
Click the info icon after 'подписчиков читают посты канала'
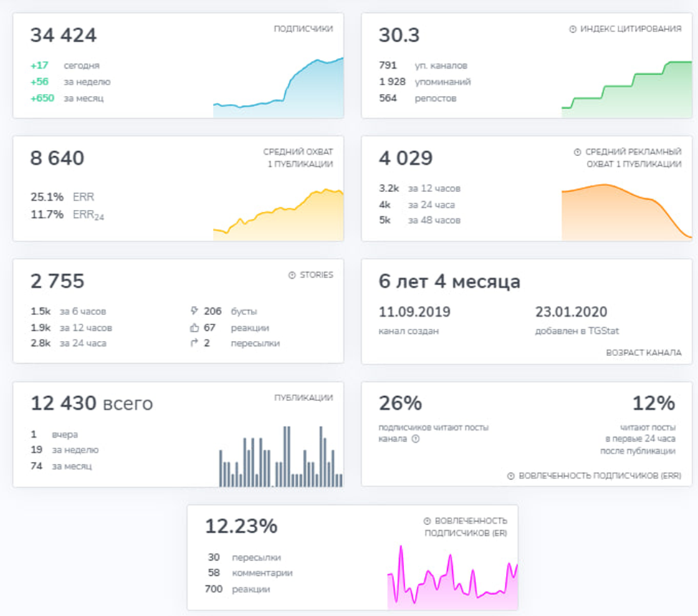(x=416, y=439)
